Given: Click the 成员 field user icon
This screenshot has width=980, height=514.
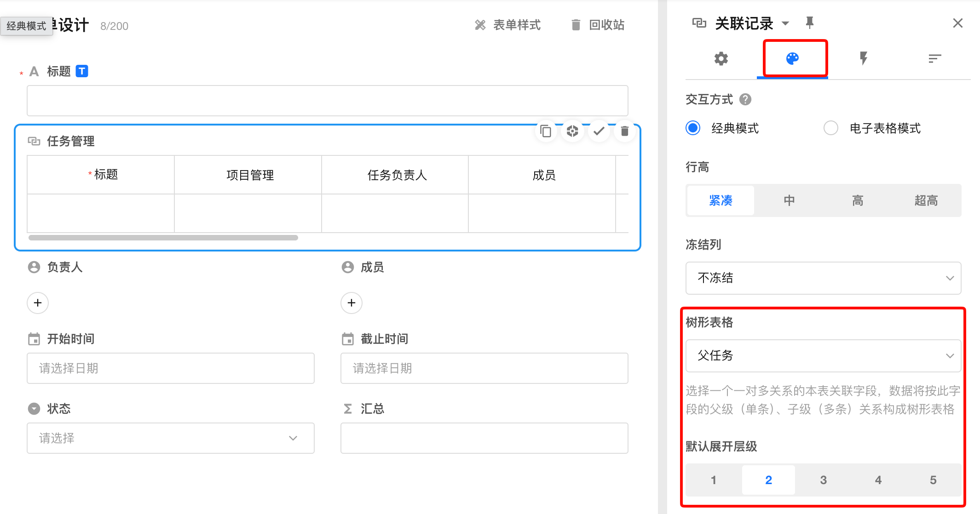Looking at the screenshot, I should [348, 267].
